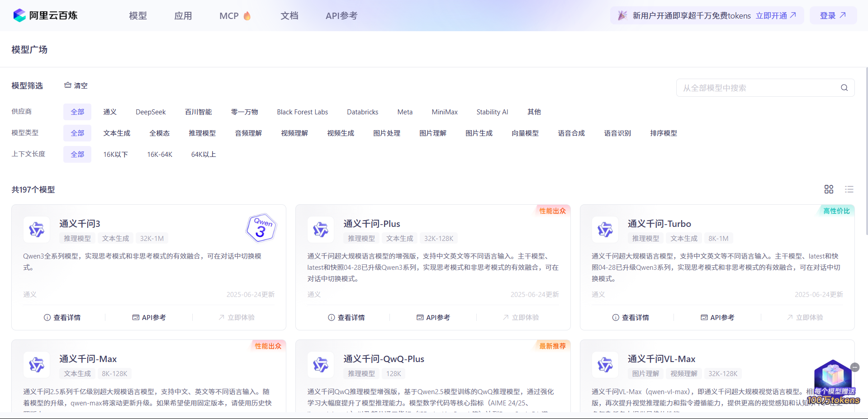868x419 pixels.
Task: Filter provider by 通义
Action: point(110,112)
